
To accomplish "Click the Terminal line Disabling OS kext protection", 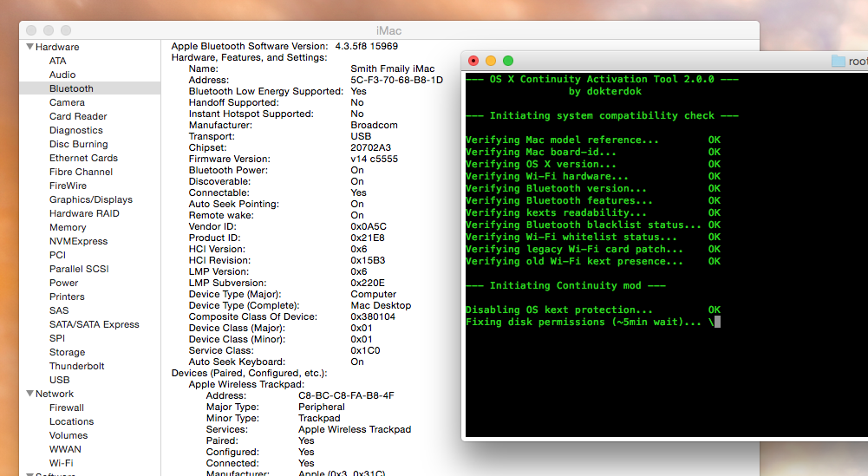I will tap(593, 310).
